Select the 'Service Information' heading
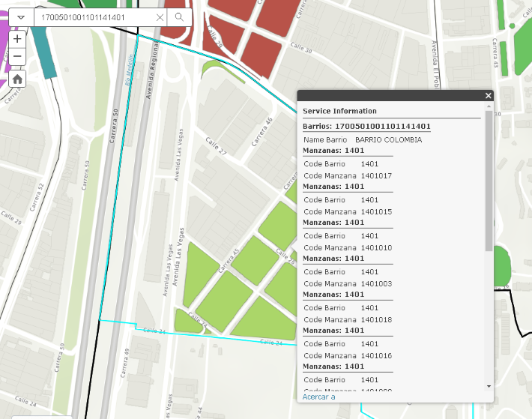This screenshot has height=419, width=532. [x=339, y=111]
